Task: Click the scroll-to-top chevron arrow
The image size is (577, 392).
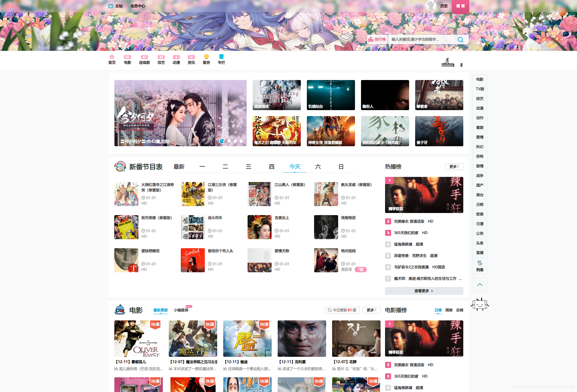Action: (x=480, y=285)
